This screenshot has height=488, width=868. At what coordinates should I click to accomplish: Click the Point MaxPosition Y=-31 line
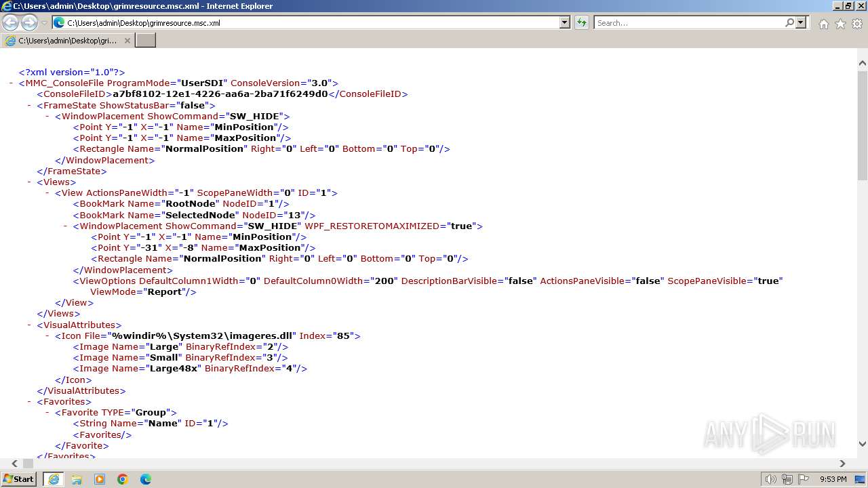203,247
